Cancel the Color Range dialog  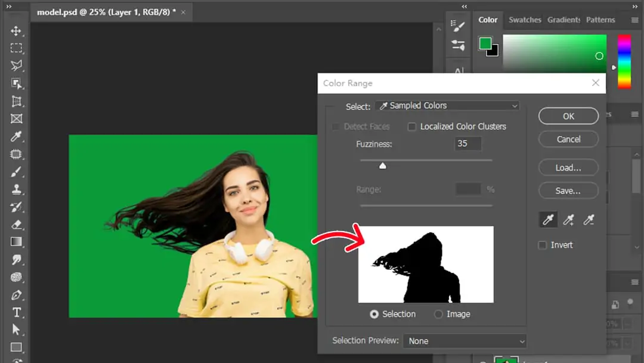[568, 139]
